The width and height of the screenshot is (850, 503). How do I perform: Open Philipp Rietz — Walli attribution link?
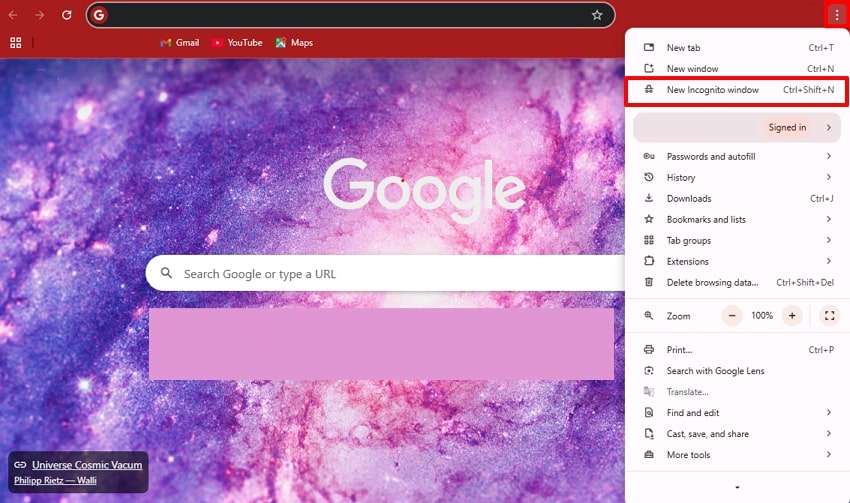55,480
